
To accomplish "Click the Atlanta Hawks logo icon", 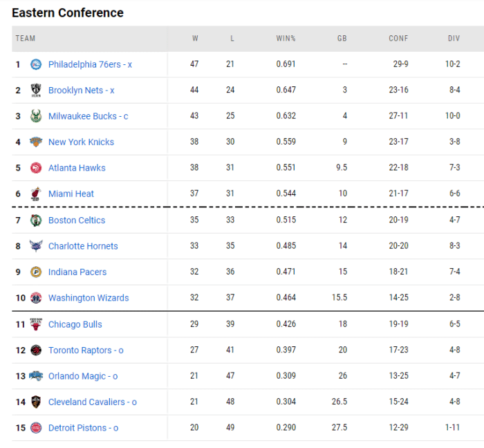I will point(36,168).
